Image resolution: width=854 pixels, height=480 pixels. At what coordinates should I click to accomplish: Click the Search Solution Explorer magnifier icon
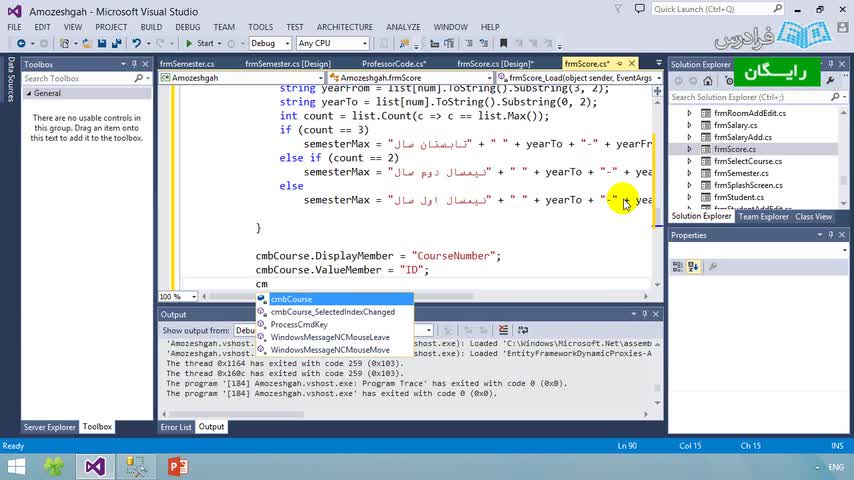tap(835, 97)
